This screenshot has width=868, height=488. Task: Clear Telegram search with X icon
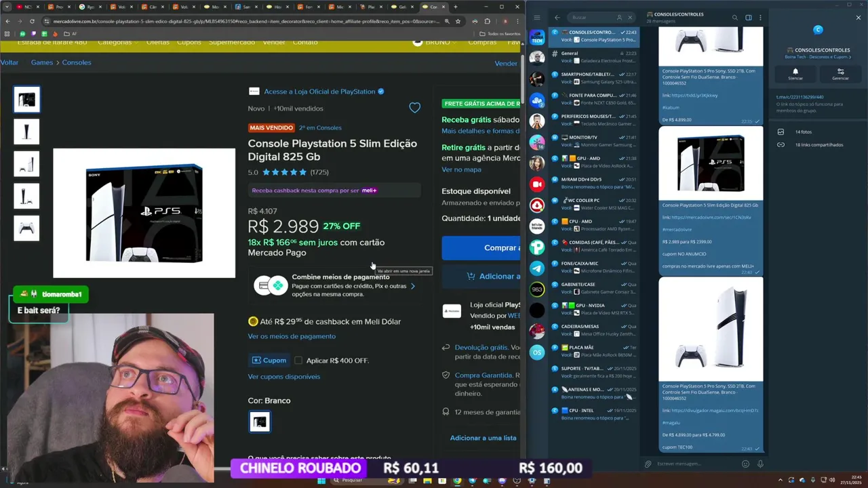click(x=629, y=18)
